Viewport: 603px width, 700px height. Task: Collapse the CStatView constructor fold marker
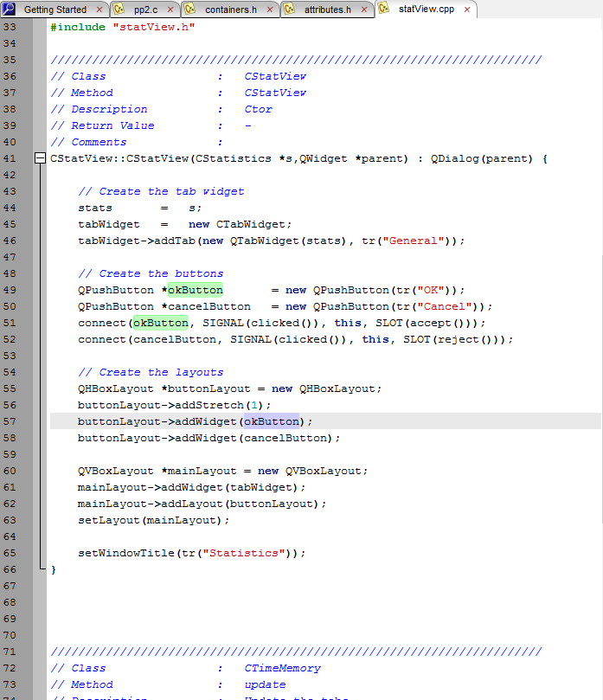click(x=40, y=158)
